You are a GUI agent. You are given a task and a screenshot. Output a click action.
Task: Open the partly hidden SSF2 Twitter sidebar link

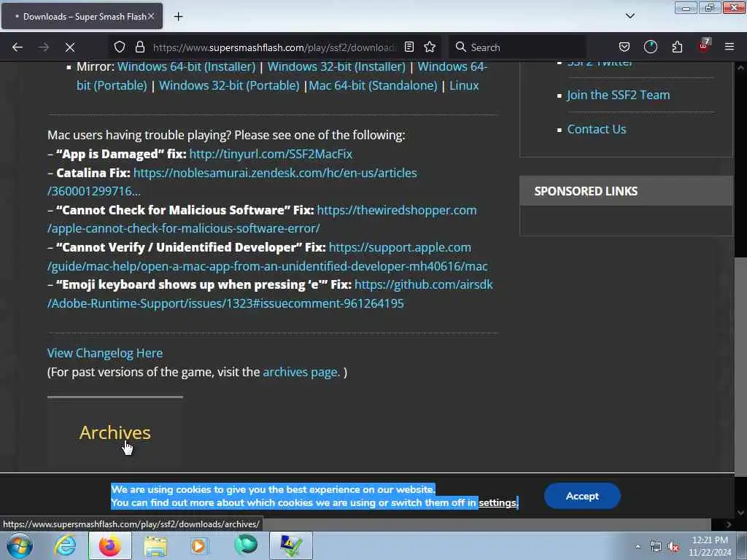(x=600, y=64)
